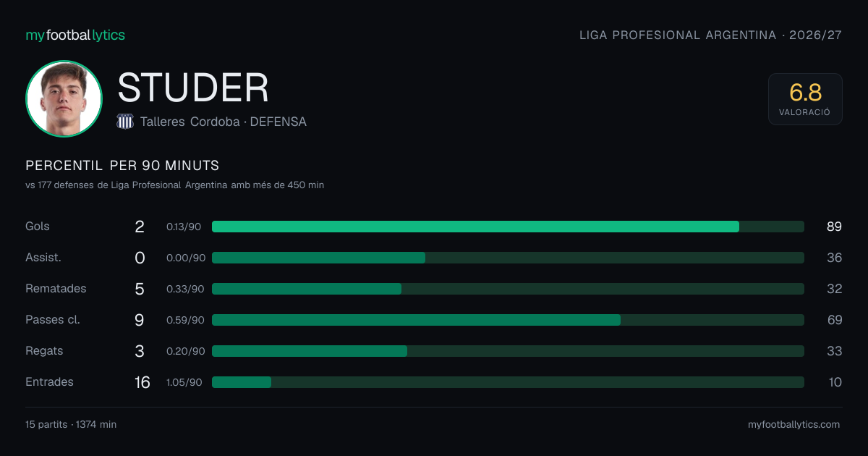This screenshot has width=868, height=456.
Task: Click the Passes cl. percentile bar
Action: pos(508,320)
